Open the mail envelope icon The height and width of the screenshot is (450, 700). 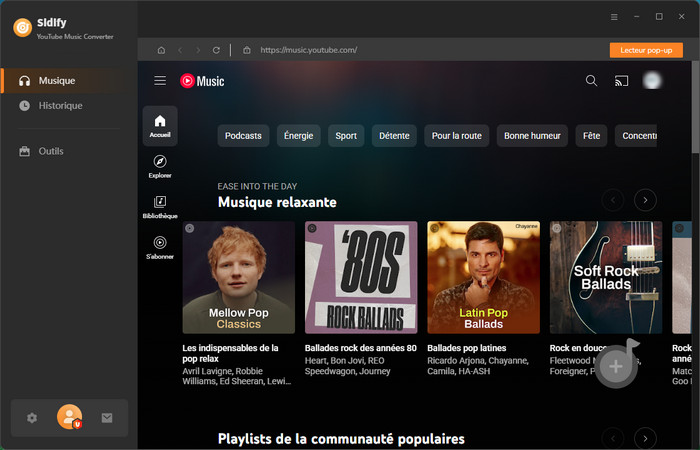[107, 418]
